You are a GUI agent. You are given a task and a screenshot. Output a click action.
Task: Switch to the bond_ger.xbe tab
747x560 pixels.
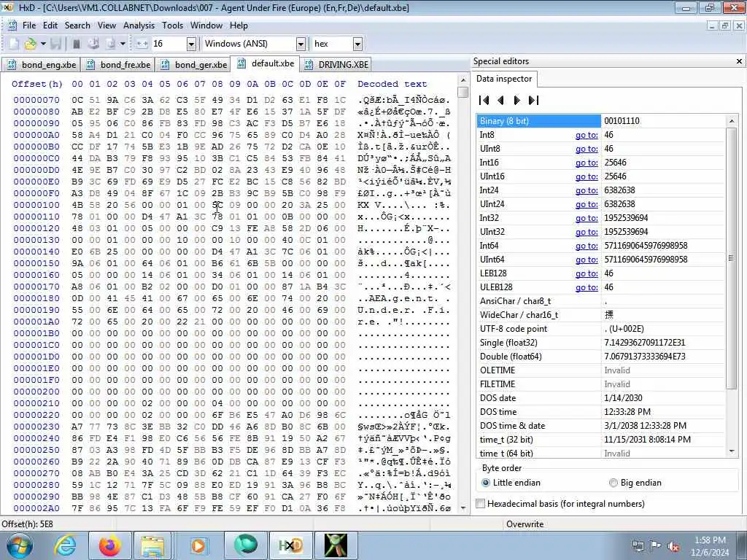(193, 65)
